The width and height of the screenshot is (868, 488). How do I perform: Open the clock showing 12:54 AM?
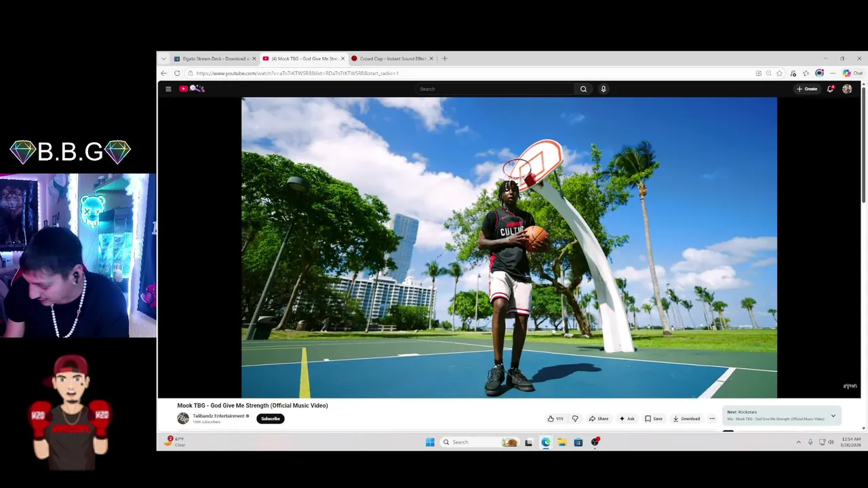click(849, 442)
